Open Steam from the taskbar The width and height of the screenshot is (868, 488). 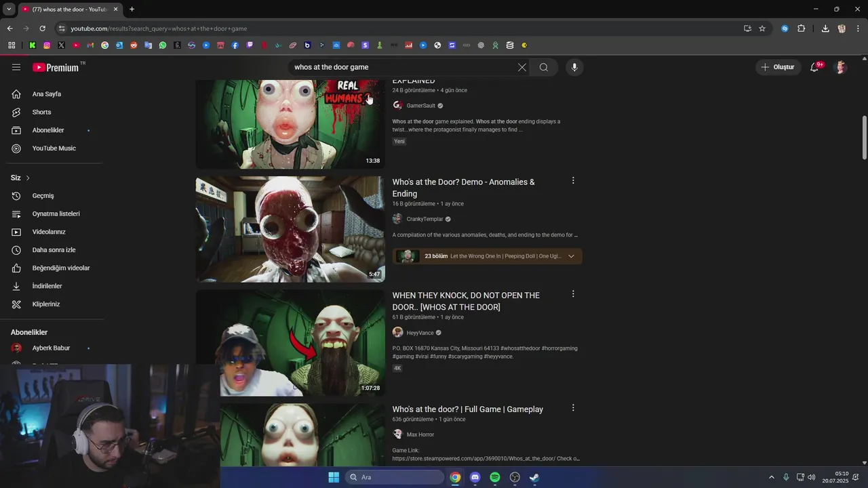pos(534,477)
